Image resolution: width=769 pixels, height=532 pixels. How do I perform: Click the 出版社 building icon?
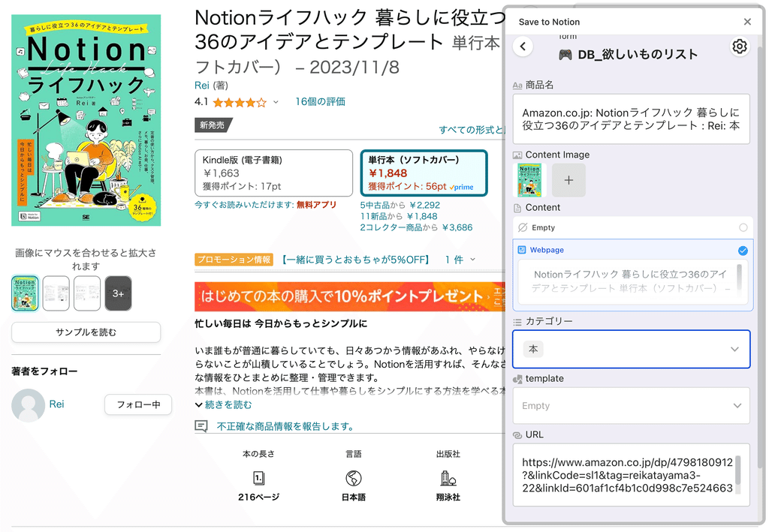(448, 478)
